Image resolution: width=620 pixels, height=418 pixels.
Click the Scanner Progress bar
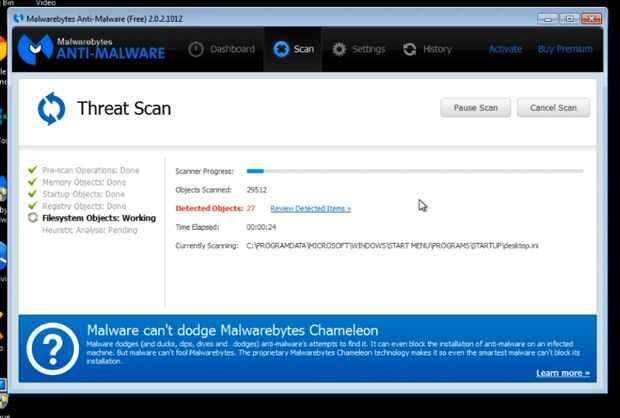click(x=415, y=171)
